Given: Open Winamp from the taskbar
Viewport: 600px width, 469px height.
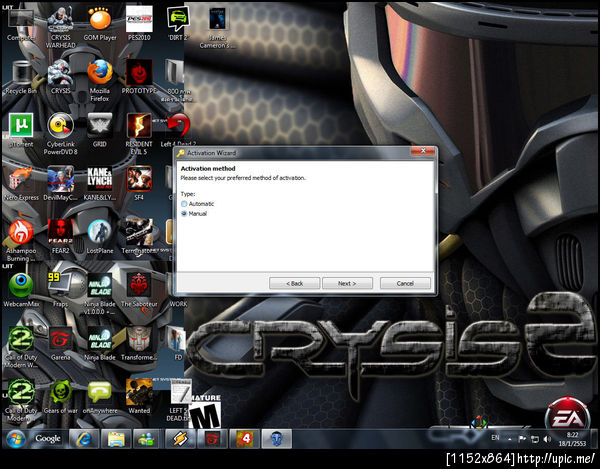Looking at the screenshot, I should tap(180, 439).
